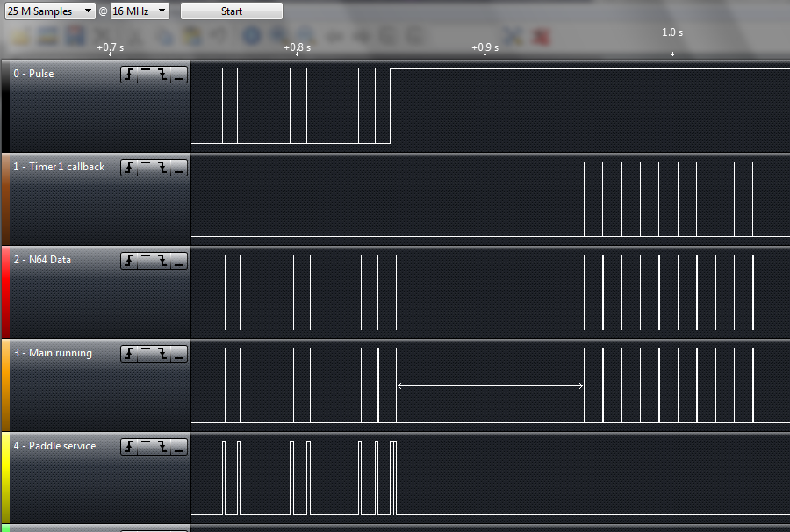
Task: Set rising edge trigger on Main running
Action: coord(130,354)
